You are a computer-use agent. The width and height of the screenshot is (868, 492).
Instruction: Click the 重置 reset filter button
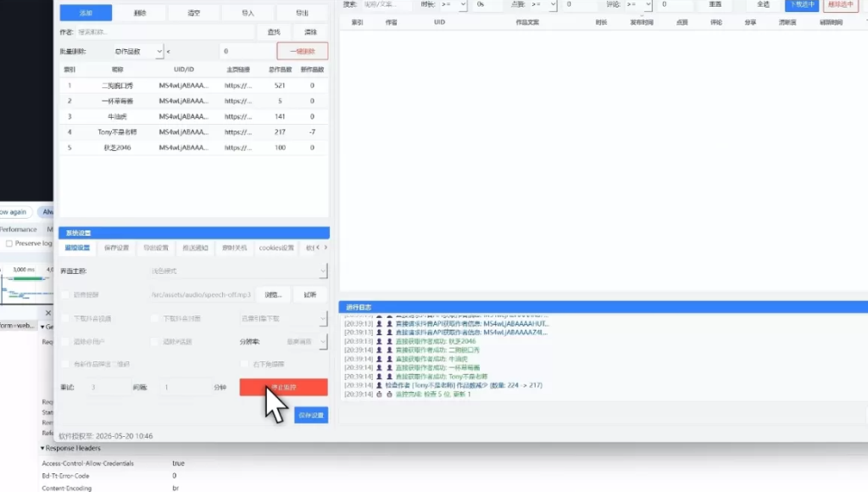(715, 4)
